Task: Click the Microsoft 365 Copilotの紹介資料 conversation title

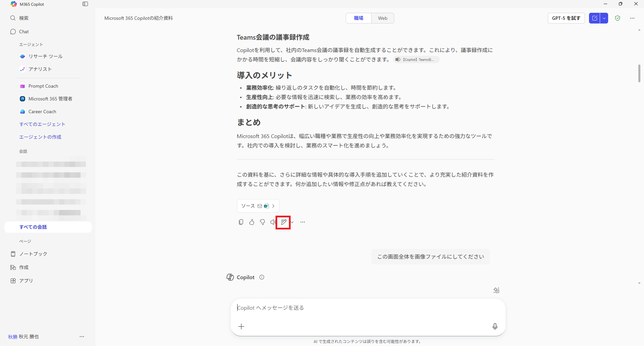Action: coord(139,18)
